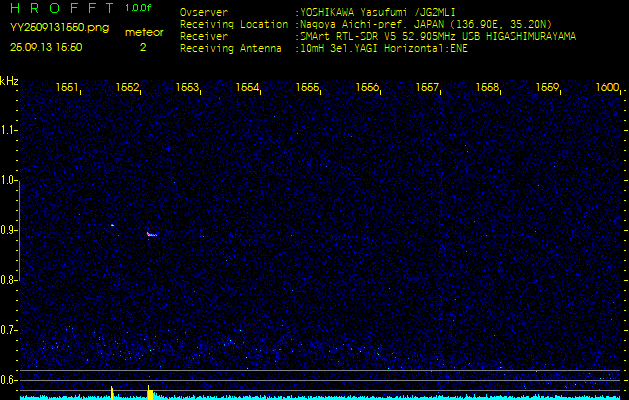Click the 1552 time axis label
The width and height of the screenshot is (629, 400).
[x=127, y=87]
